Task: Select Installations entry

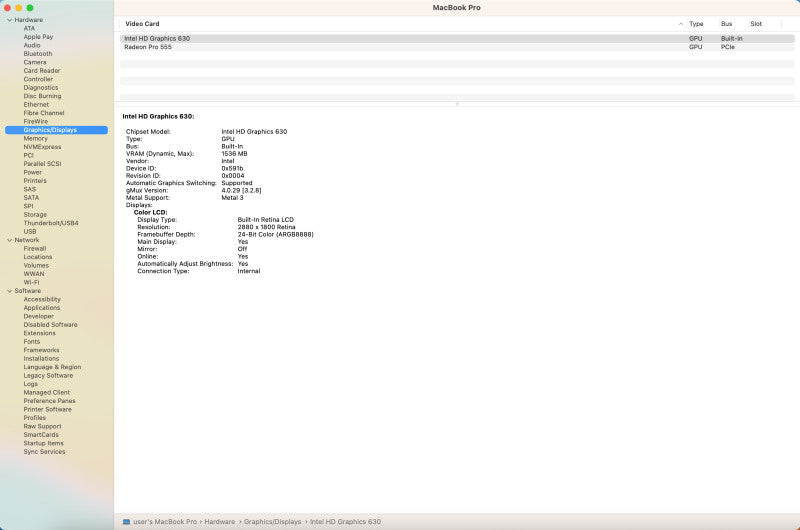Action: click(41, 359)
